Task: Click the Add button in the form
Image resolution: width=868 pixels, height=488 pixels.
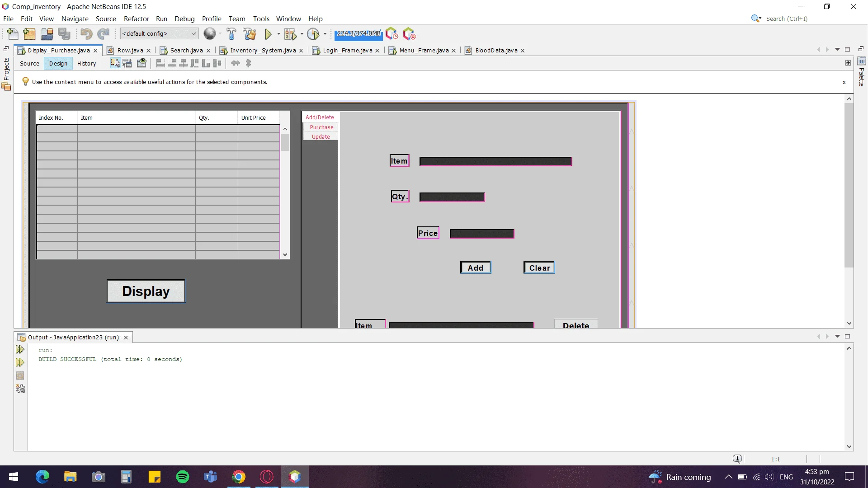Action: pos(476,267)
